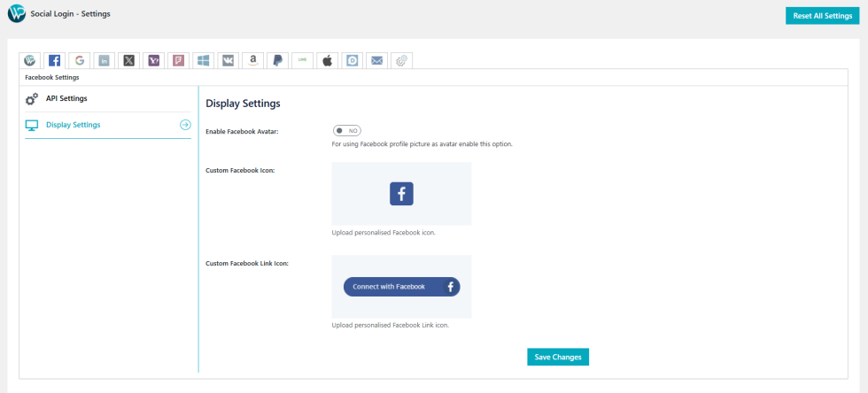Switch to the PayPal provider tab icon
The image size is (868, 393).
pos(278,60)
